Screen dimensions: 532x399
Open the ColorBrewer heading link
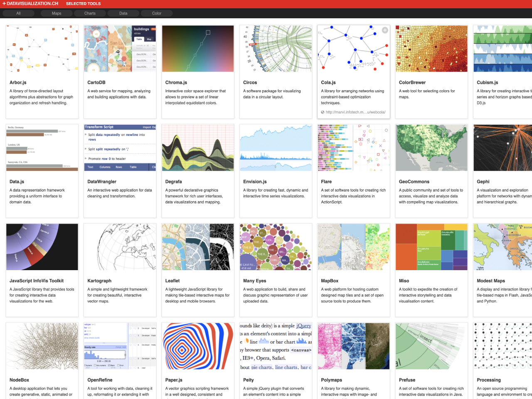click(x=412, y=83)
